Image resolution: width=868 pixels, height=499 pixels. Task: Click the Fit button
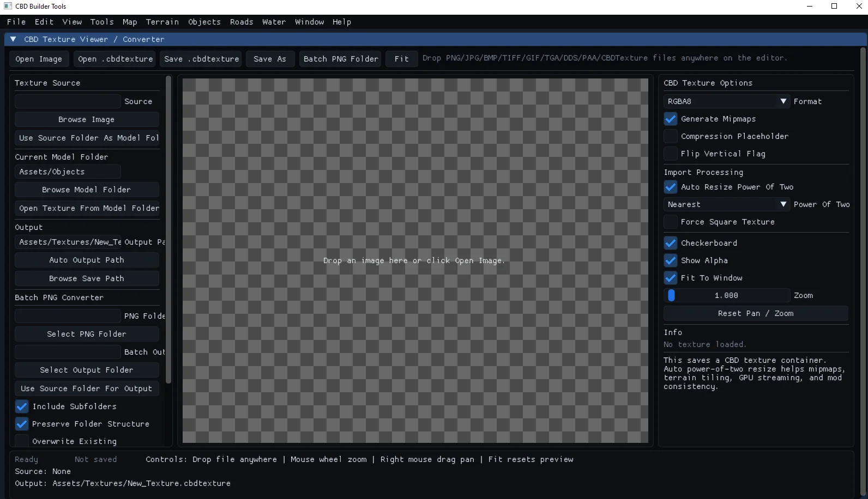(x=402, y=59)
